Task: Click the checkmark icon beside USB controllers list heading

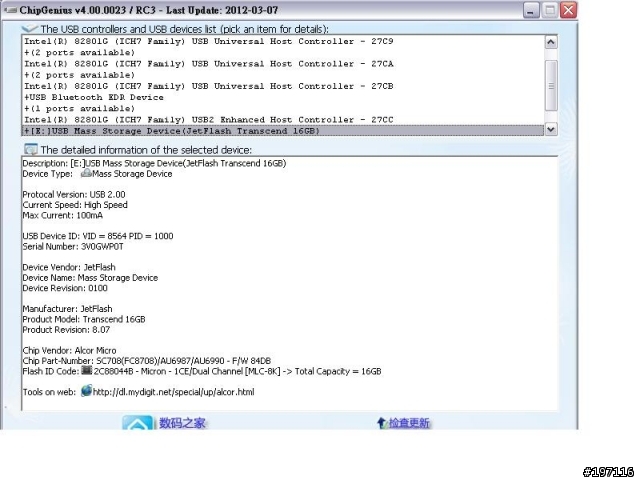Action: point(30,29)
